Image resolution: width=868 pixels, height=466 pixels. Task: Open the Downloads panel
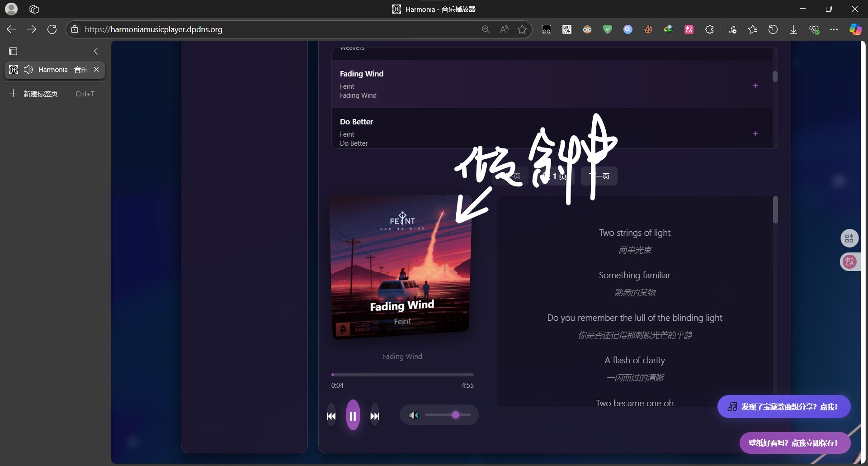click(x=793, y=29)
